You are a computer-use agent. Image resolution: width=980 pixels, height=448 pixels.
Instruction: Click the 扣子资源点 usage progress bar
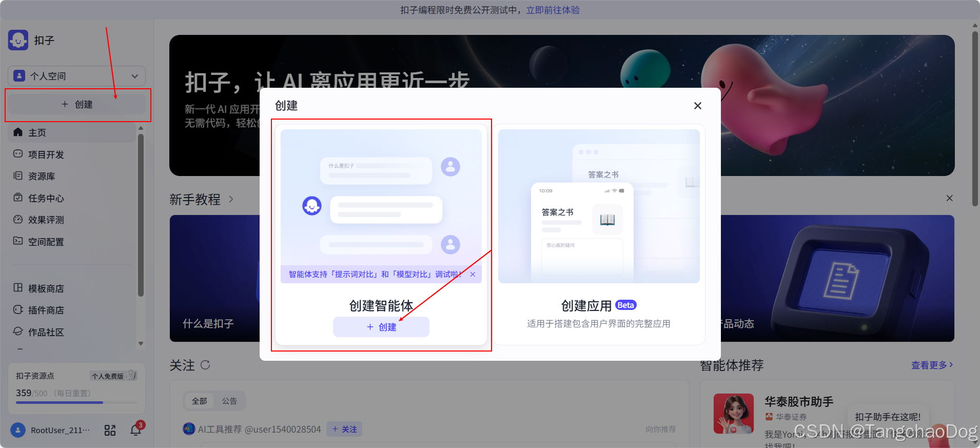[x=77, y=402]
